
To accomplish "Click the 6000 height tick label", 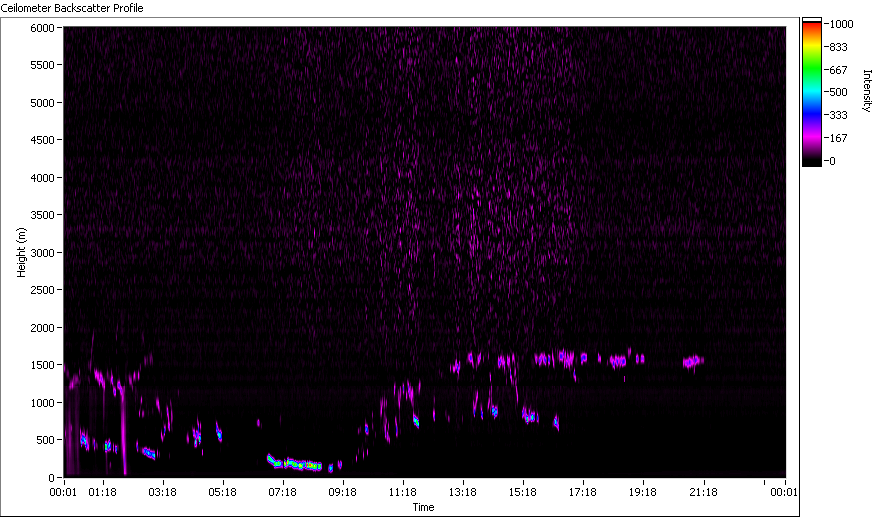I will [42, 28].
